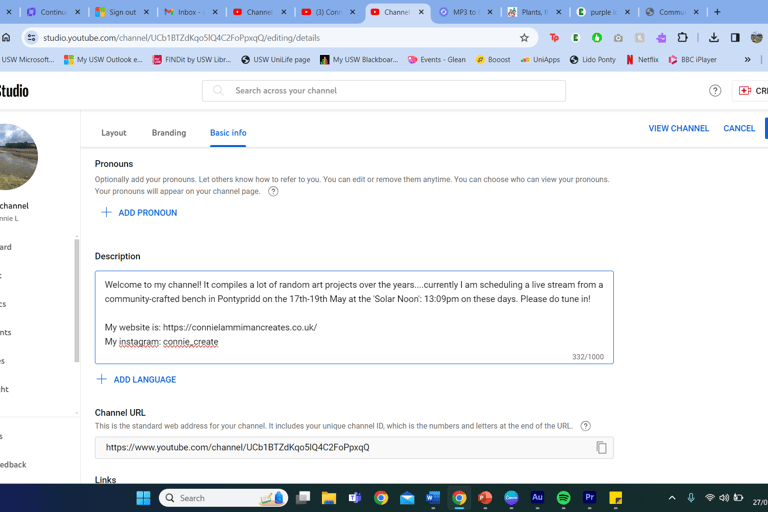Bookmark this page with the star icon
768x512 pixels.
[x=524, y=38]
